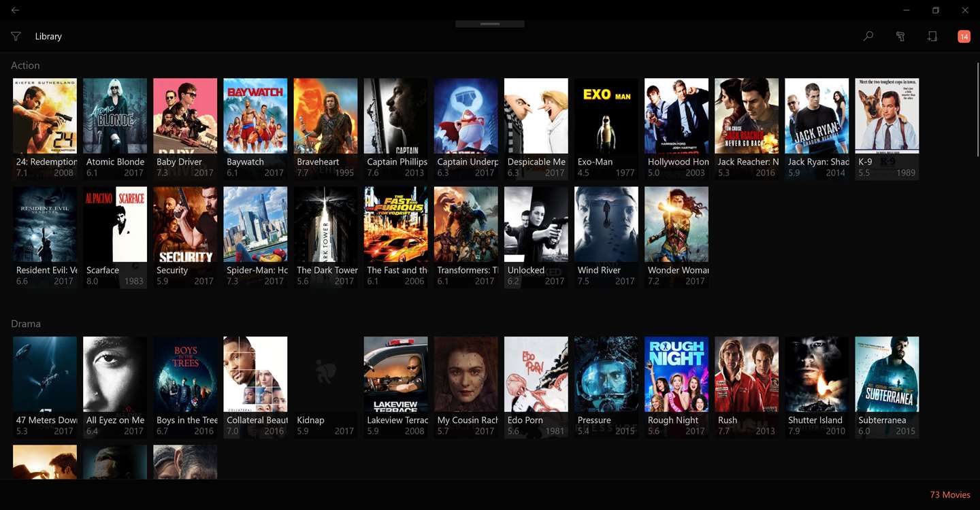Open the search magnifier icon
Screen dimensions: 980x510
coord(868,36)
